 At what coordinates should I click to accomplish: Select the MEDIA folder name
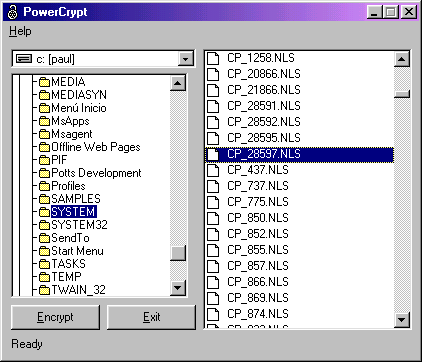68,82
